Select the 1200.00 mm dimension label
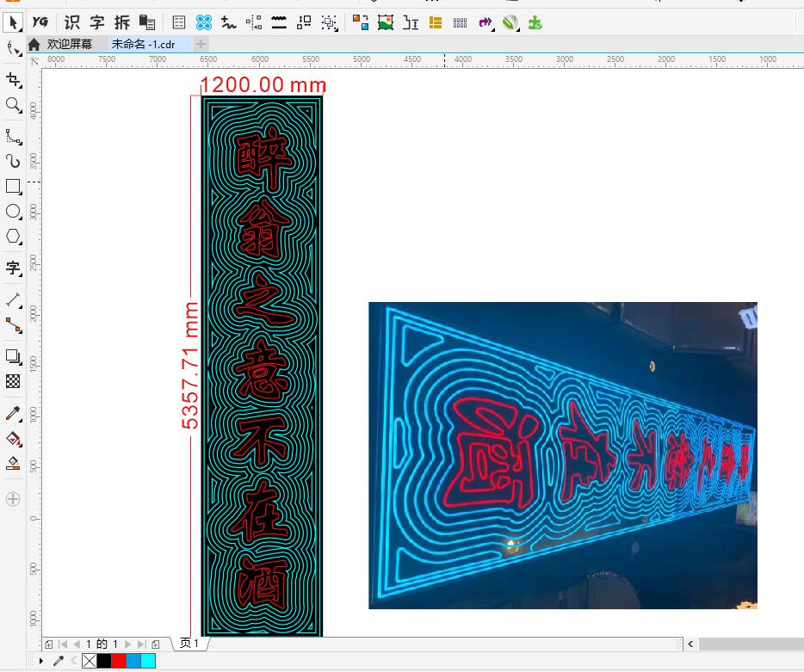Screen dimensions: 804x672 pyautogui.click(x=263, y=84)
